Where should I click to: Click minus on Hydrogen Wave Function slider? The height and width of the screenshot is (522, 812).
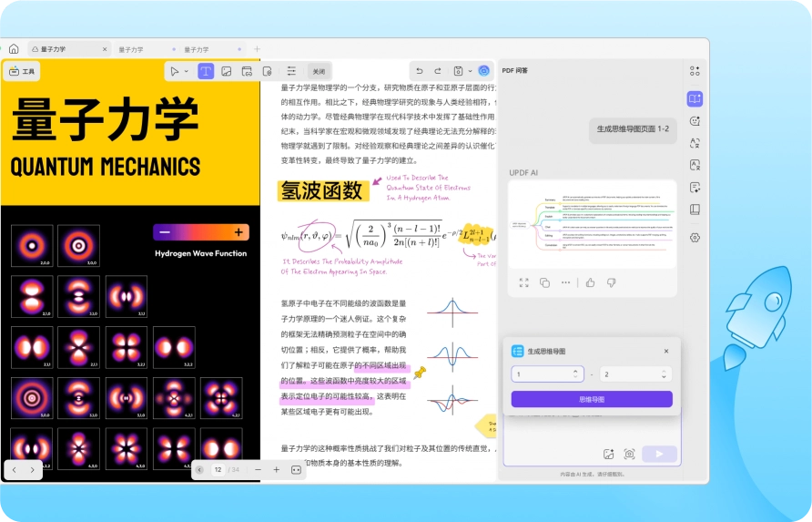[165, 232]
